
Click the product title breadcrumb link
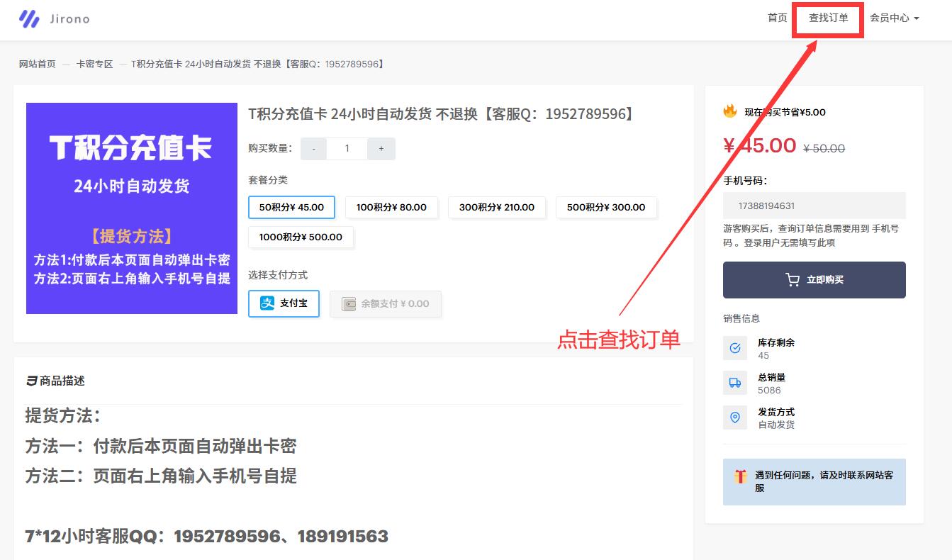pos(259,64)
